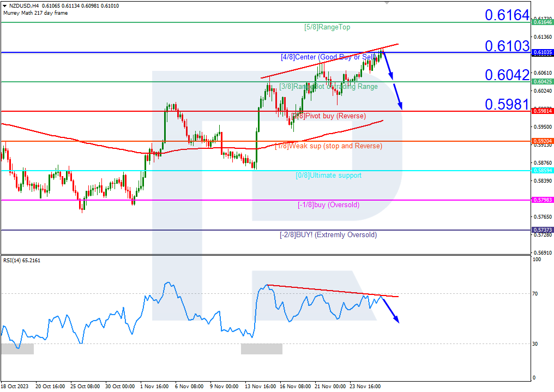Click the large 0.5981 price annotation
The width and height of the screenshot is (554, 392).
tap(507, 104)
